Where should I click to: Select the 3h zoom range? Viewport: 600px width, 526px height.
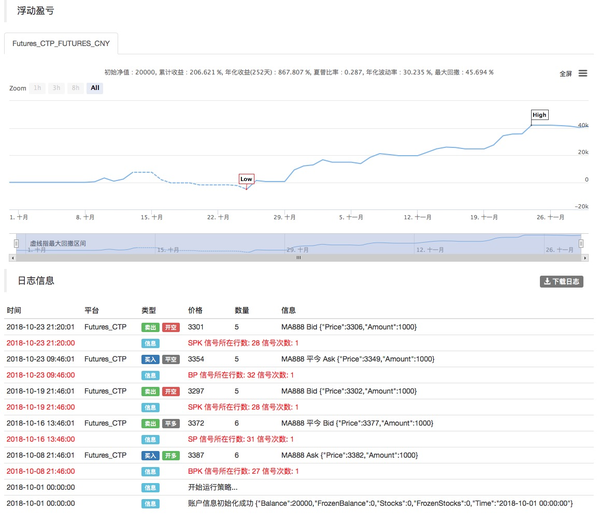pyautogui.click(x=57, y=88)
